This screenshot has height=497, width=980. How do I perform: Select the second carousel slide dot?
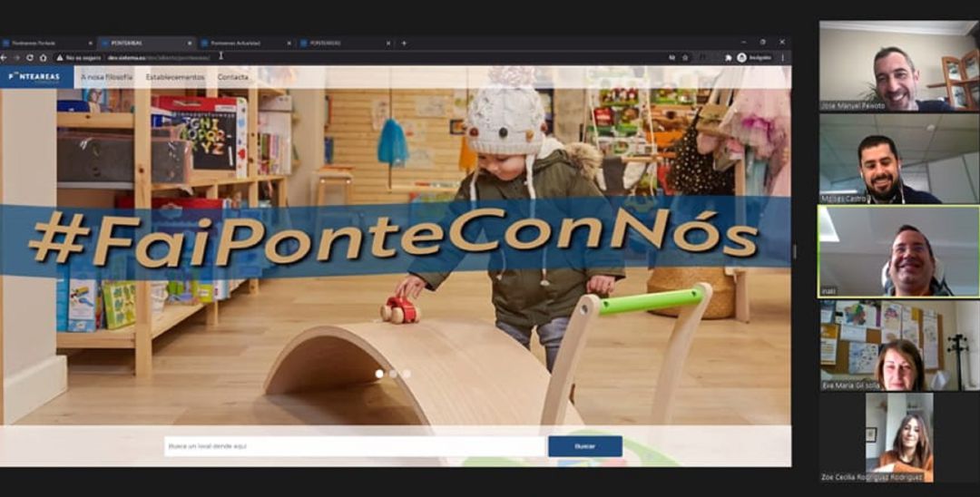[x=393, y=374]
